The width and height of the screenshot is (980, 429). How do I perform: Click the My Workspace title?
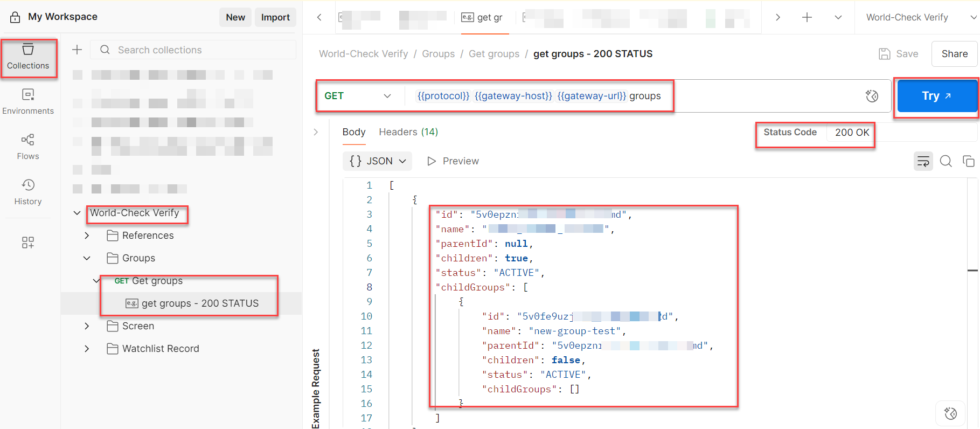click(x=62, y=17)
